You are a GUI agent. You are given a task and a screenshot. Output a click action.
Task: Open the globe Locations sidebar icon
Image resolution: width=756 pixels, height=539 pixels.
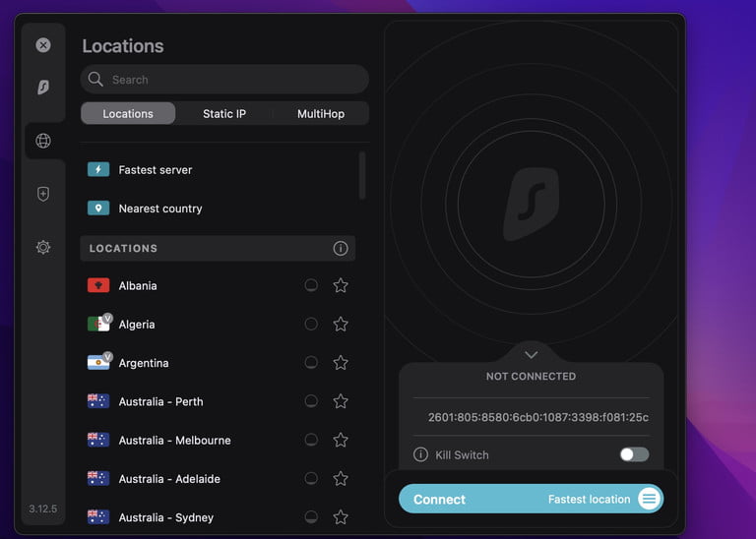pyautogui.click(x=43, y=141)
